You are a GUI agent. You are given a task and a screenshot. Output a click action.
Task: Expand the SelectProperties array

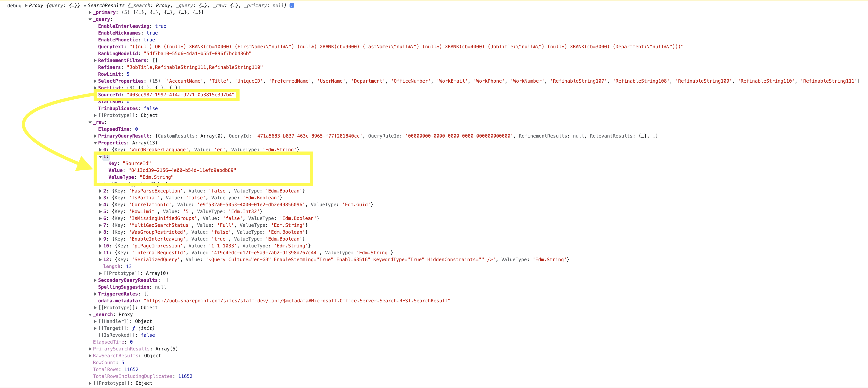[x=95, y=81]
